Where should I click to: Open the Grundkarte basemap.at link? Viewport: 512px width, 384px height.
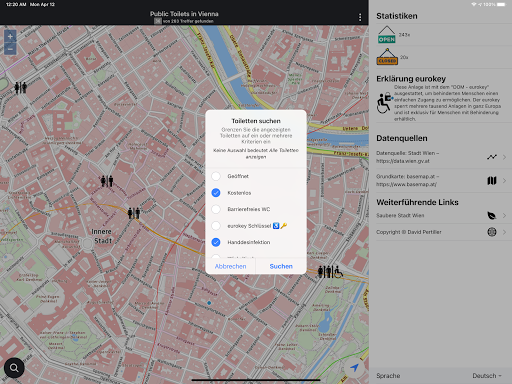pos(440,180)
